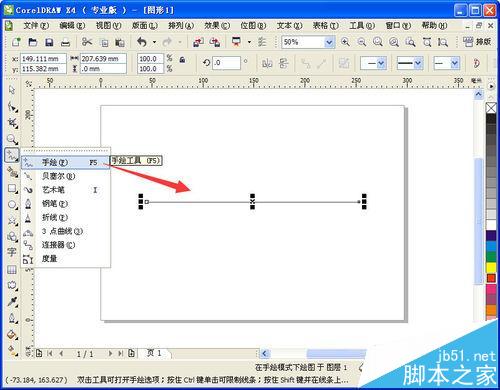Choose 度量 from the flyout
Viewport: 500px width, 390px height.
click(66, 258)
